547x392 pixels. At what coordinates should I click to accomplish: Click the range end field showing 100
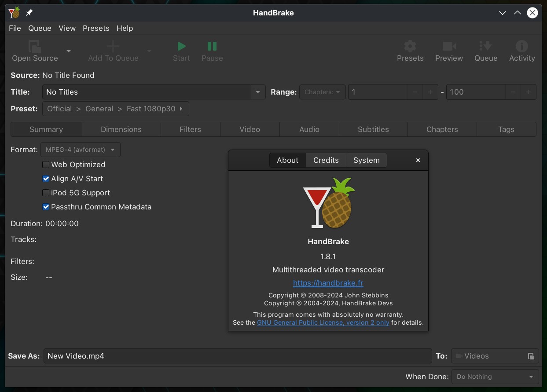pyautogui.click(x=476, y=92)
